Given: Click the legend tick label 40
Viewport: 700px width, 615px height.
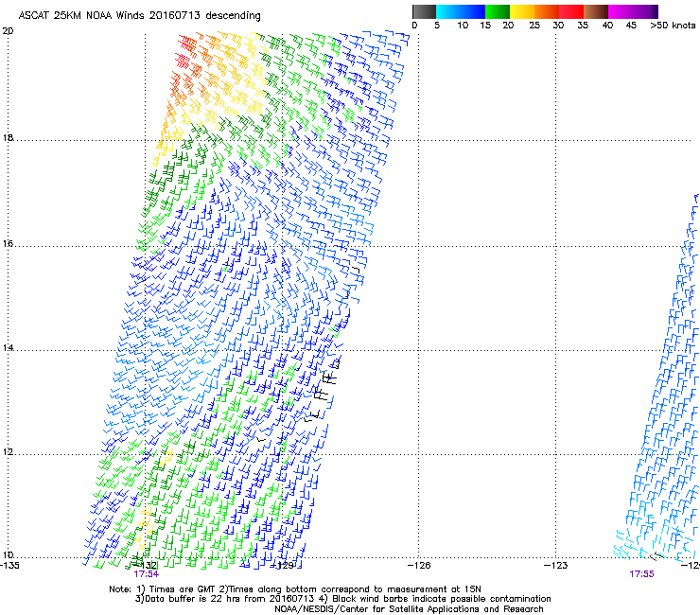Looking at the screenshot, I should pos(607,26).
